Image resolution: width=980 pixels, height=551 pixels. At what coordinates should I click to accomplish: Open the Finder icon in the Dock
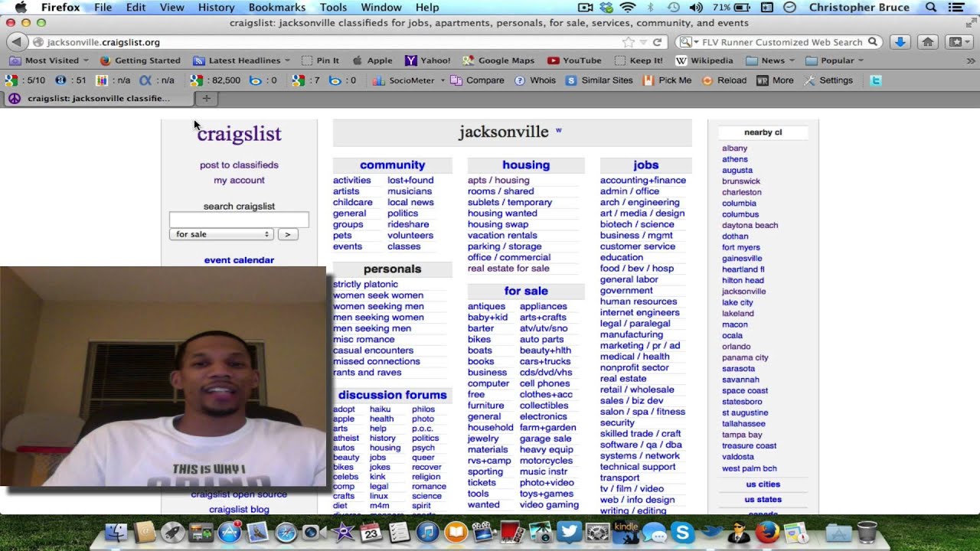tap(116, 532)
